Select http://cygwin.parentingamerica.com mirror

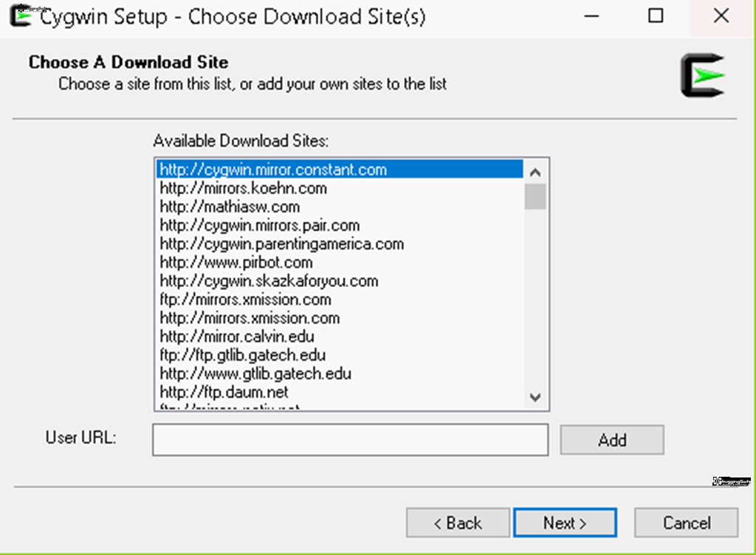point(340,244)
